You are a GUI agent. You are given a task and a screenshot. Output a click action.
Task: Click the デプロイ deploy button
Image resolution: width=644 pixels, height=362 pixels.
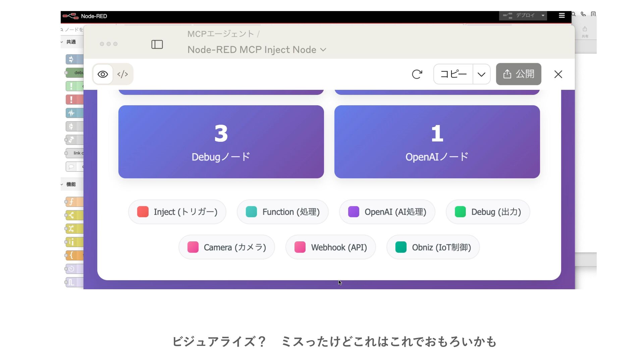(x=519, y=15)
